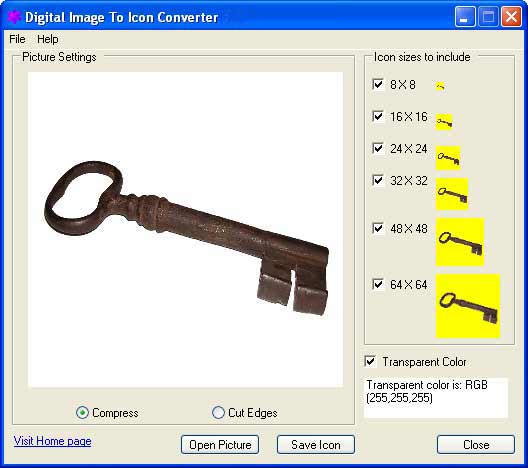Select the Cut Edges radio option
528x468 pixels.
click(218, 412)
